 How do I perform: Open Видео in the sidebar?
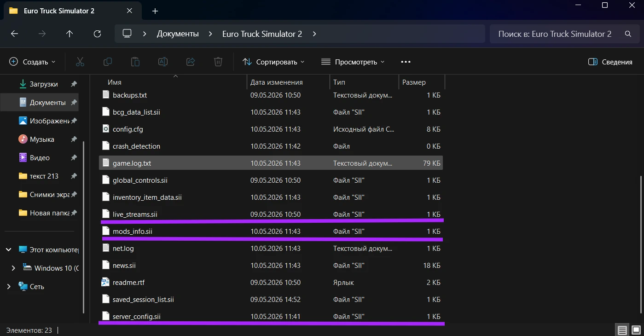(40, 157)
